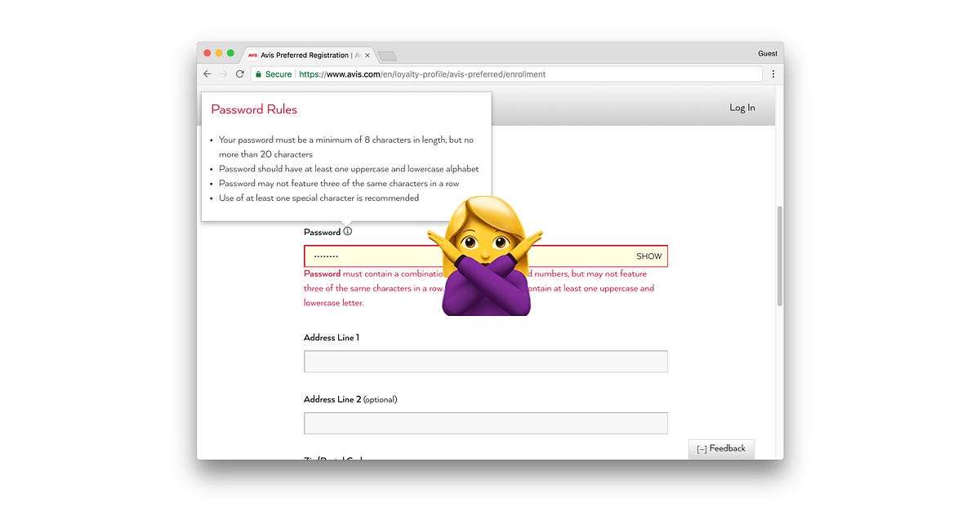The height and width of the screenshot is (529, 980).
Task: Click the Log In link
Action: [742, 108]
